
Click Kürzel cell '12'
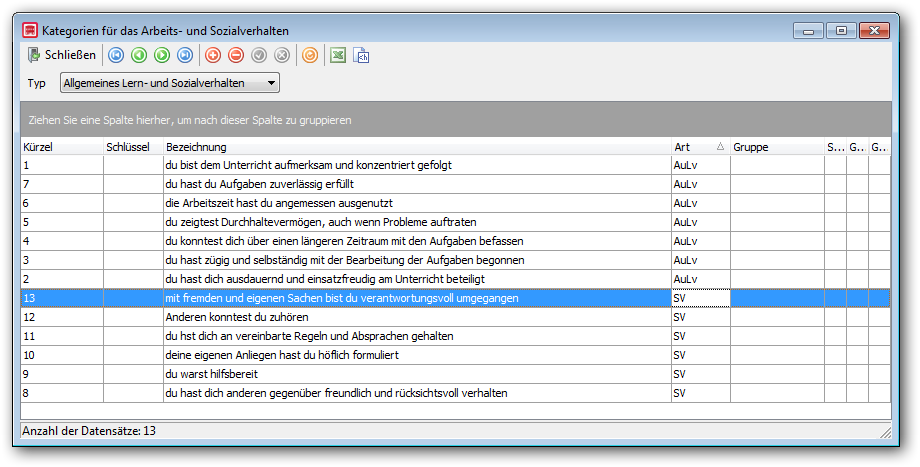[x=62, y=317]
